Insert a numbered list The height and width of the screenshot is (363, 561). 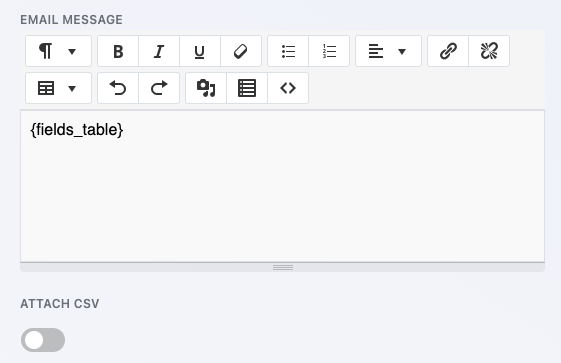tap(329, 51)
